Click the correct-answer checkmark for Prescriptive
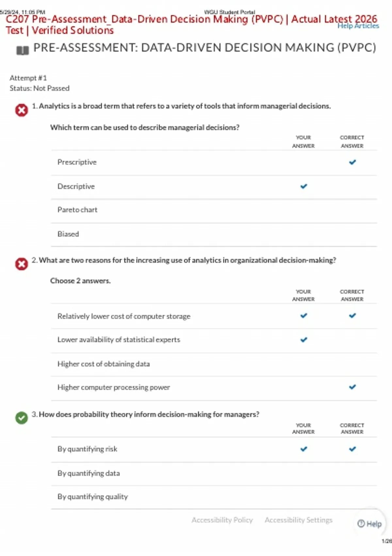The height and width of the screenshot is (556, 392). pyautogui.click(x=352, y=162)
